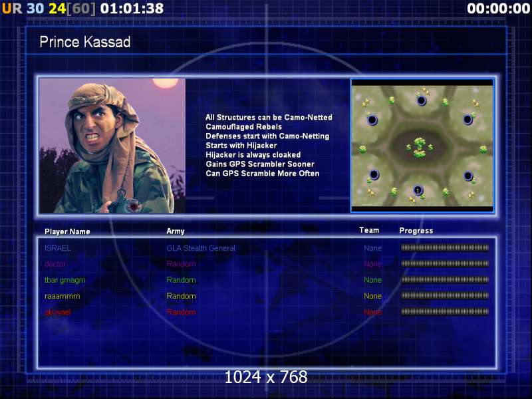The height and width of the screenshot is (399, 532).
Task: Click the Random army for raaammm
Action: pyautogui.click(x=181, y=296)
